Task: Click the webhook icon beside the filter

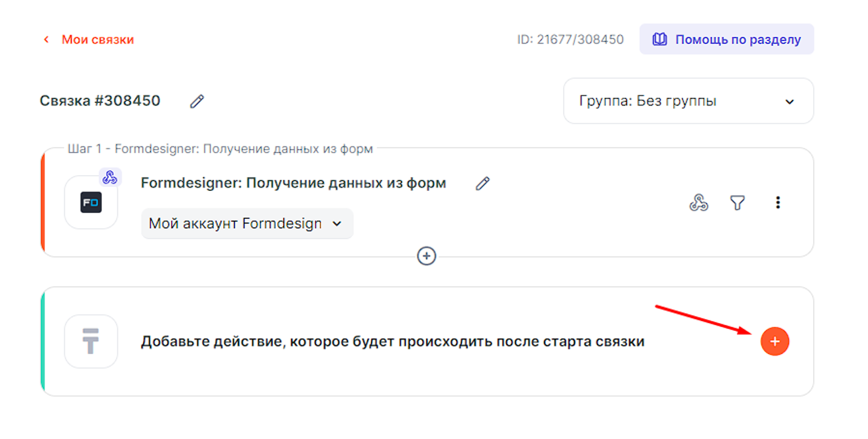Action: click(698, 203)
